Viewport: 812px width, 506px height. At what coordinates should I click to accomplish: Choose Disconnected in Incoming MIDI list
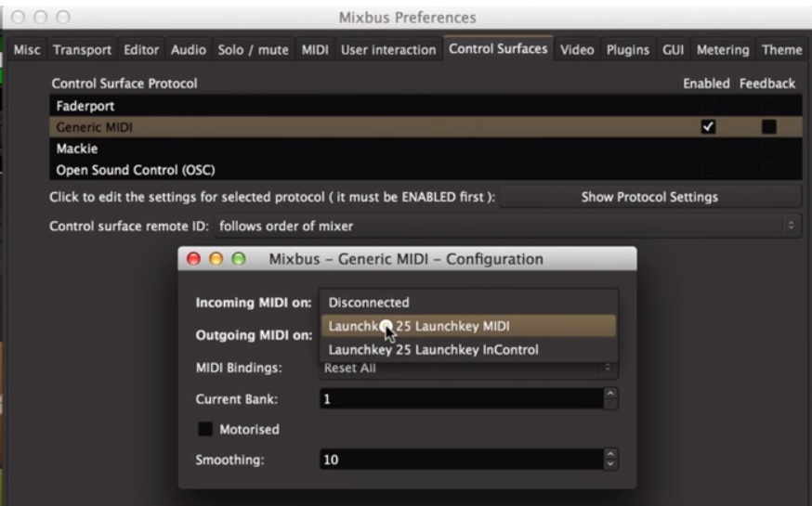coord(468,302)
